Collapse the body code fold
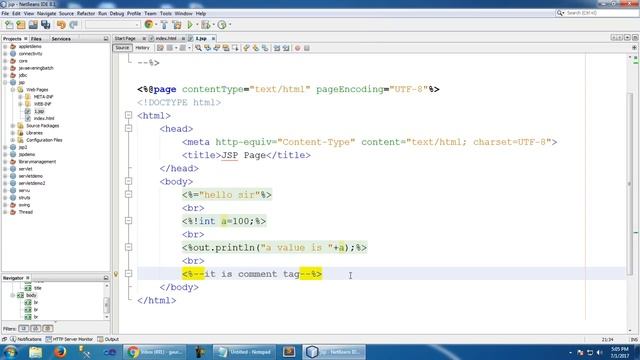The height and width of the screenshot is (360, 640). tap(129, 181)
